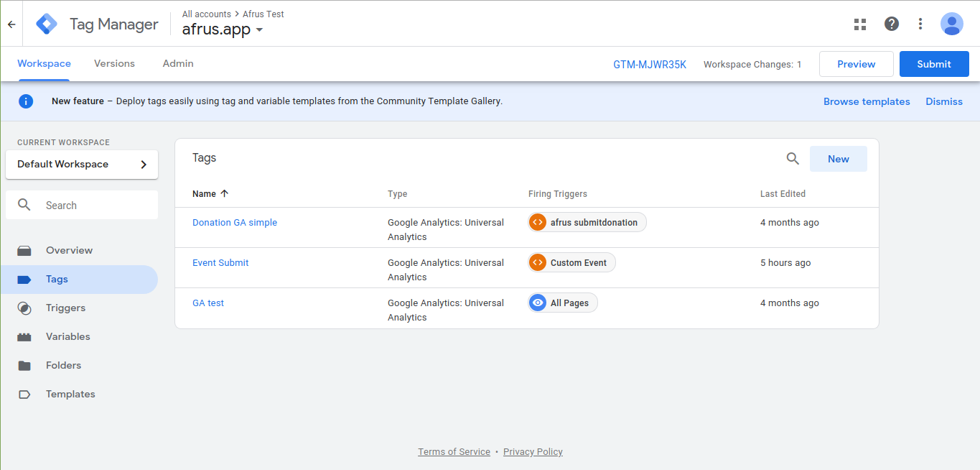Image resolution: width=980 pixels, height=470 pixels.
Task: Sort by the Name column arrow
Action: [x=224, y=193]
